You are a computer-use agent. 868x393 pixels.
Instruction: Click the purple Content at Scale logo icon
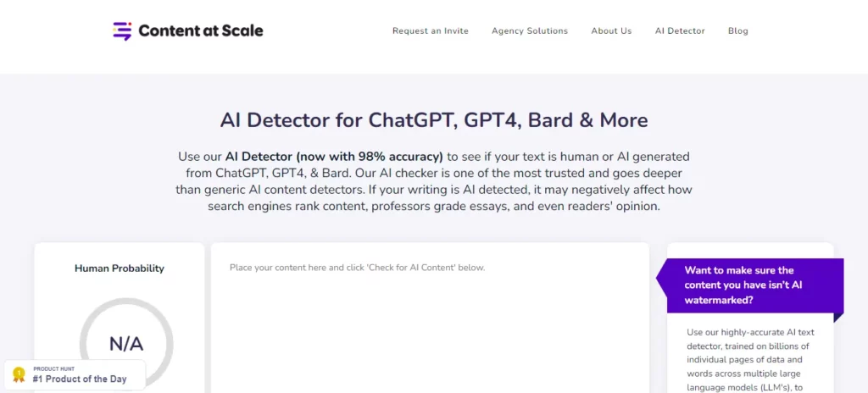(123, 31)
